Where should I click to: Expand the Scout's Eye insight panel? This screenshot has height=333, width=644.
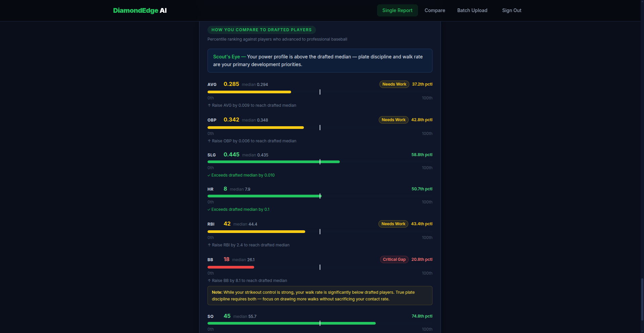tap(319, 60)
